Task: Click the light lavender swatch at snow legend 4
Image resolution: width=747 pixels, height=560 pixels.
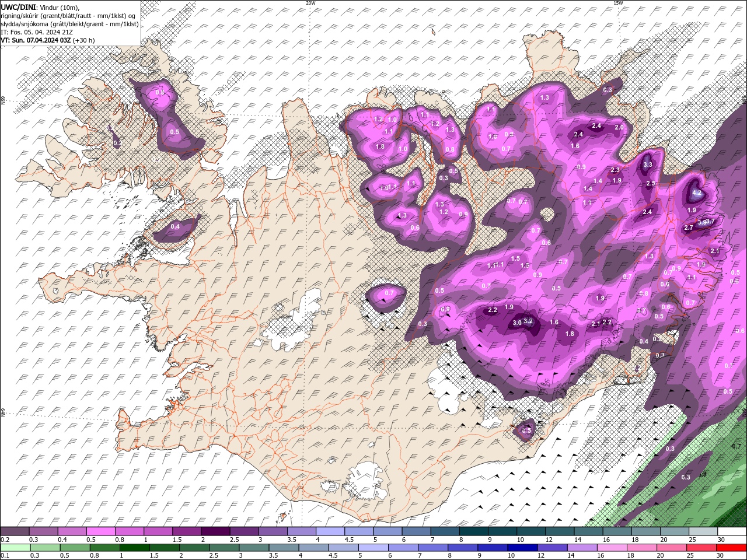Action: pyautogui.click(x=330, y=531)
